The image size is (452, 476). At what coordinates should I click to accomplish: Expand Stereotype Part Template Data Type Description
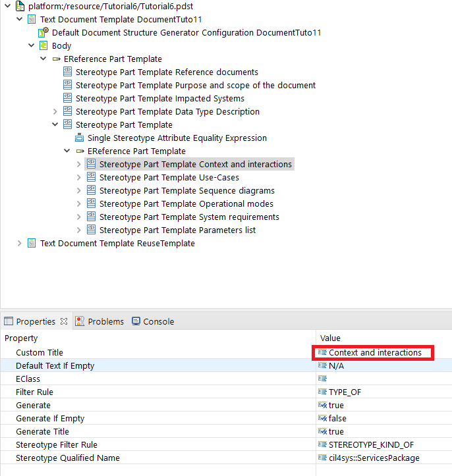click(x=55, y=111)
